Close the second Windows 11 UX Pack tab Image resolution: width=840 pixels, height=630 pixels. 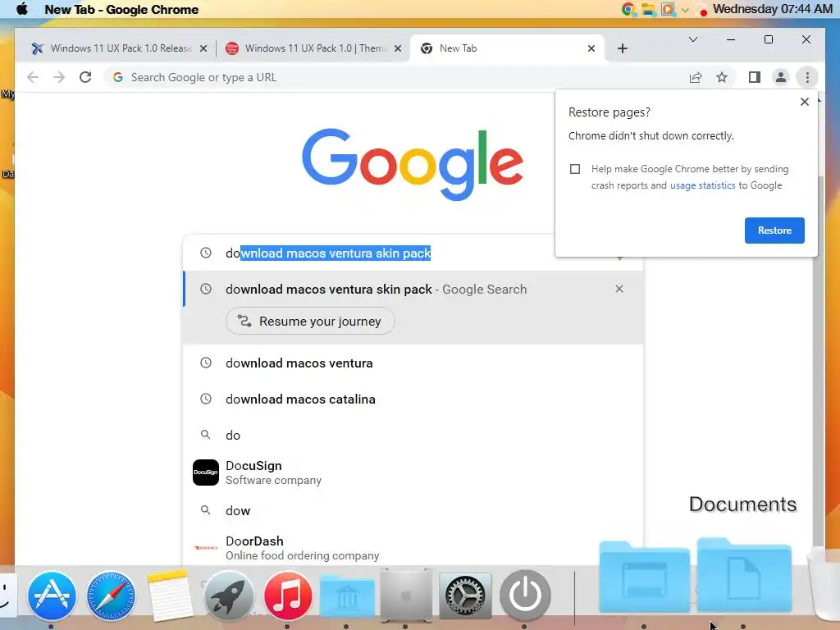coord(398,48)
